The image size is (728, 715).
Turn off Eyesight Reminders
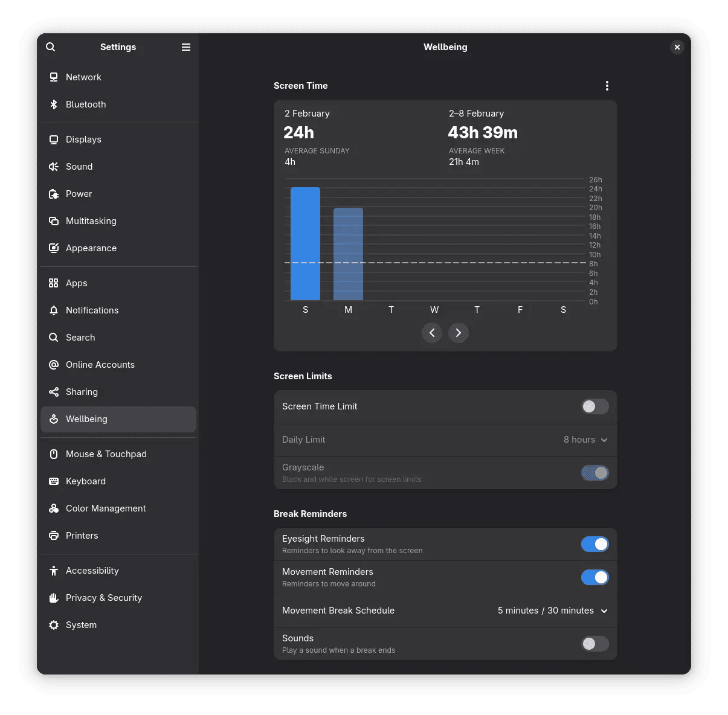[595, 544]
